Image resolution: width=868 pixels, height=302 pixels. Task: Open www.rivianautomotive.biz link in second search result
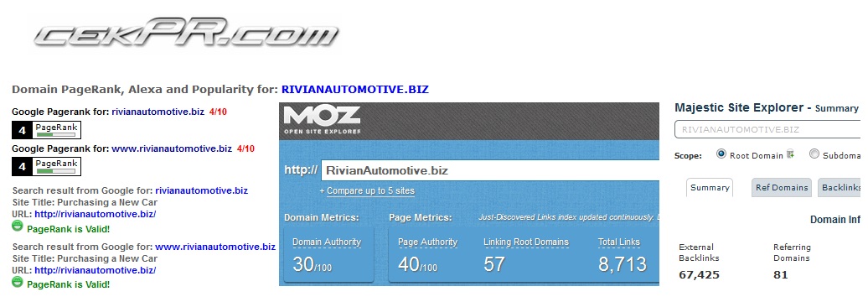point(215,247)
